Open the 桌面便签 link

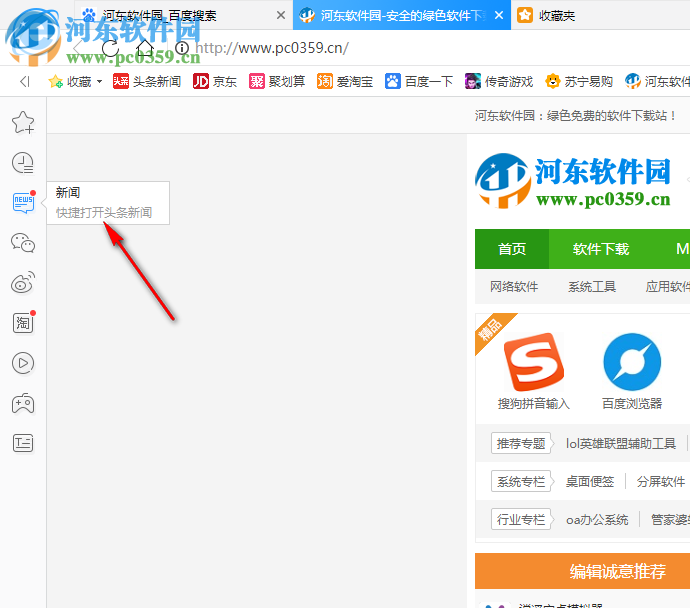click(x=590, y=481)
